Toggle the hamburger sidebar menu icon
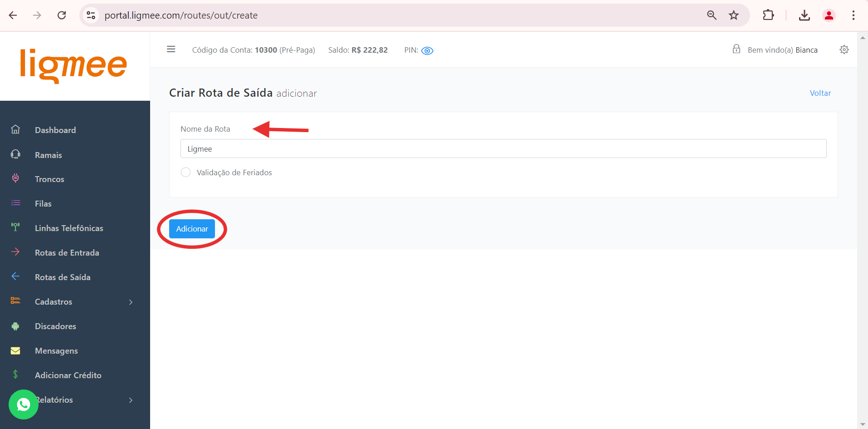The height and width of the screenshot is (429, 868). coord(171,49)
